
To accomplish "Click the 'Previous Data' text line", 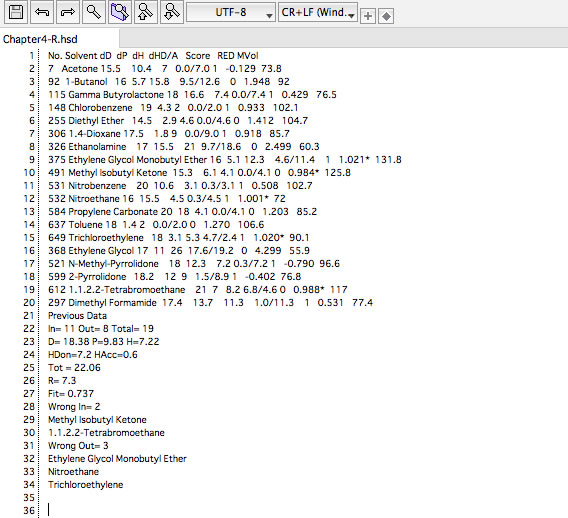I will [78, 316].
